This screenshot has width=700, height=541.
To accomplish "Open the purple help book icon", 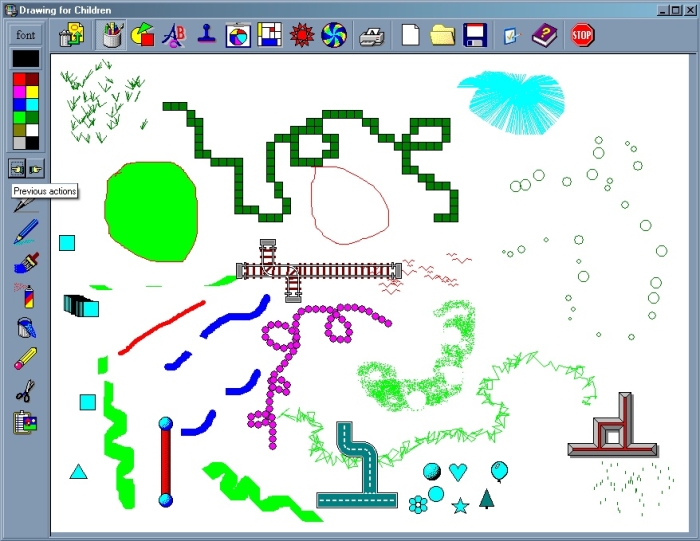I will click(x=543, y=36).
